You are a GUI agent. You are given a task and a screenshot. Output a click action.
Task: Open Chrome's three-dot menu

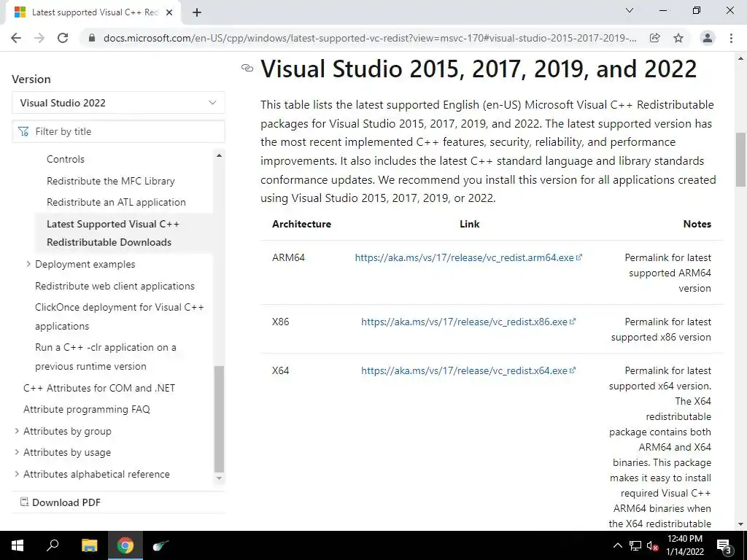point(731,38)
